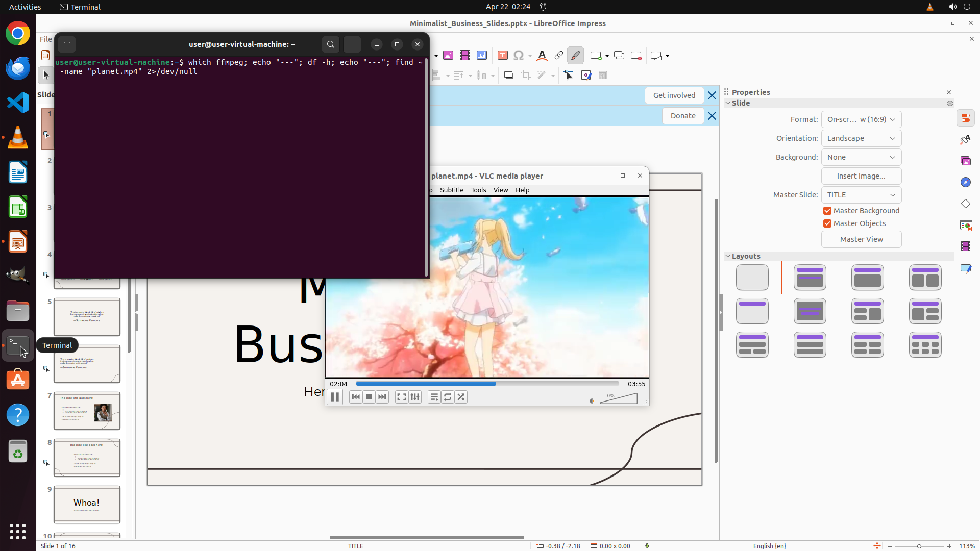Open slide Format dropdown
Screen dimensions: 980x551
(x=861, y=119)
